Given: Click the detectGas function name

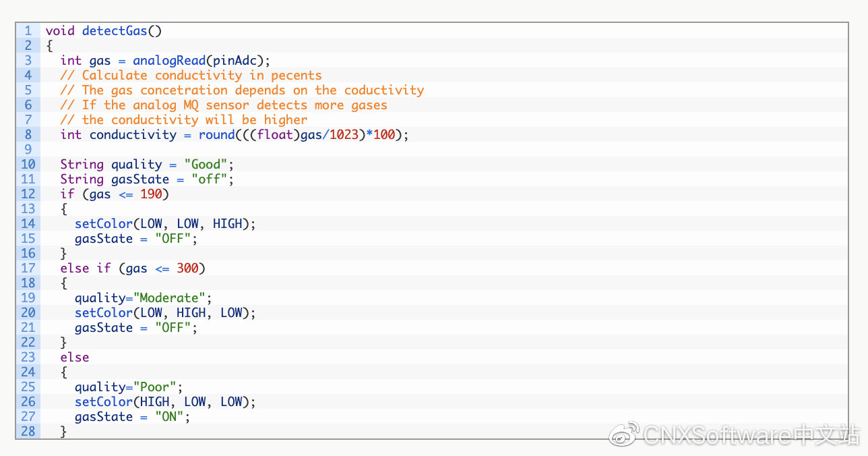Looking at the screenshot, I should pos(115,31).
